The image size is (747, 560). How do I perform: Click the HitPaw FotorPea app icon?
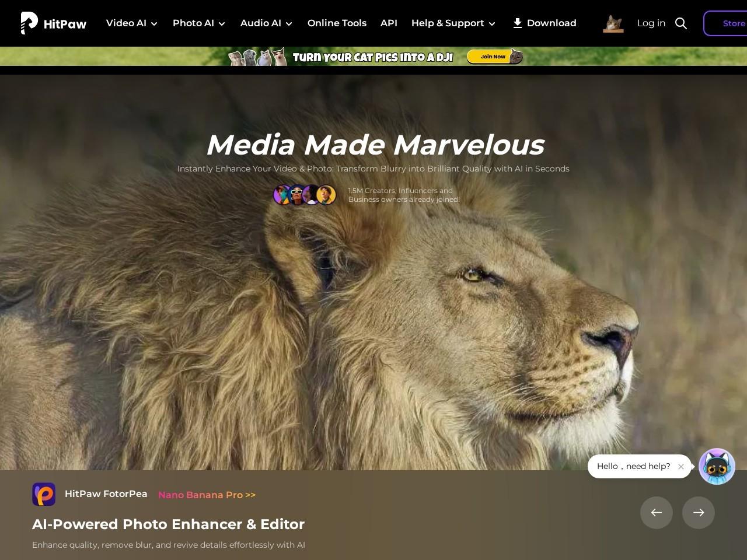[x=44, y=494]
